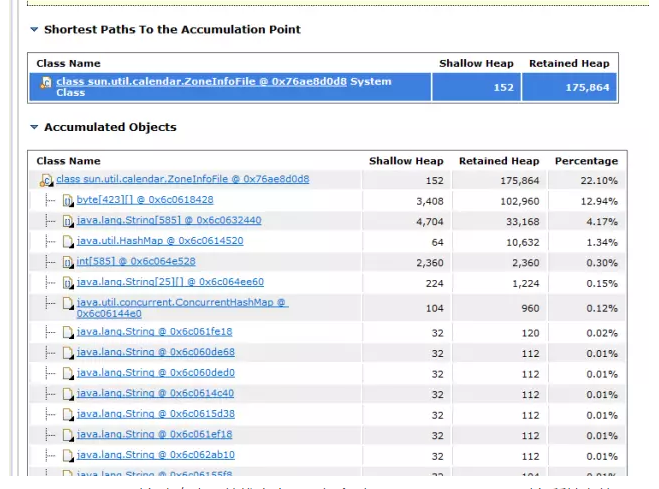Screen dimensions: 659x489
Task: Open ZoneInfoFile System Class link in shortest paths table
Action: pos(201,82)
